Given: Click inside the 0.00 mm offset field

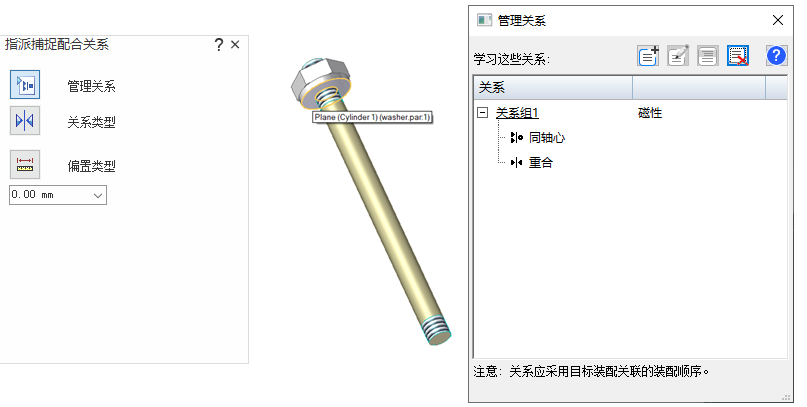Looking at the screenshot, I should pos(50,195).
